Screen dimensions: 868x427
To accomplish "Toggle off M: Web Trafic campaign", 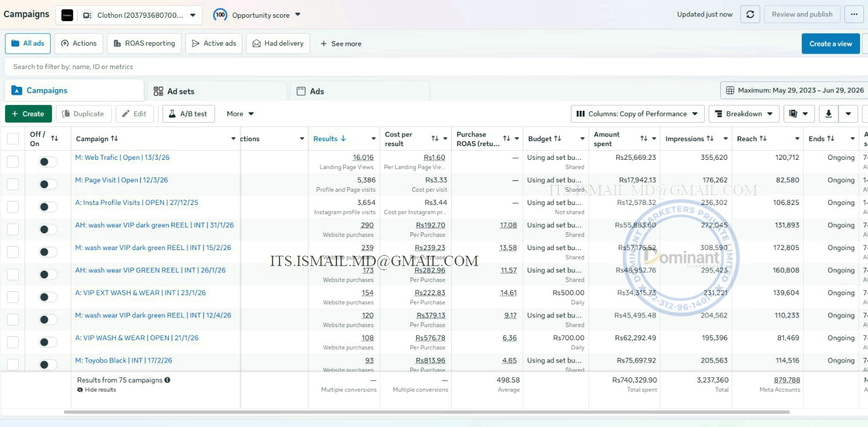I will tap(48, 162).
